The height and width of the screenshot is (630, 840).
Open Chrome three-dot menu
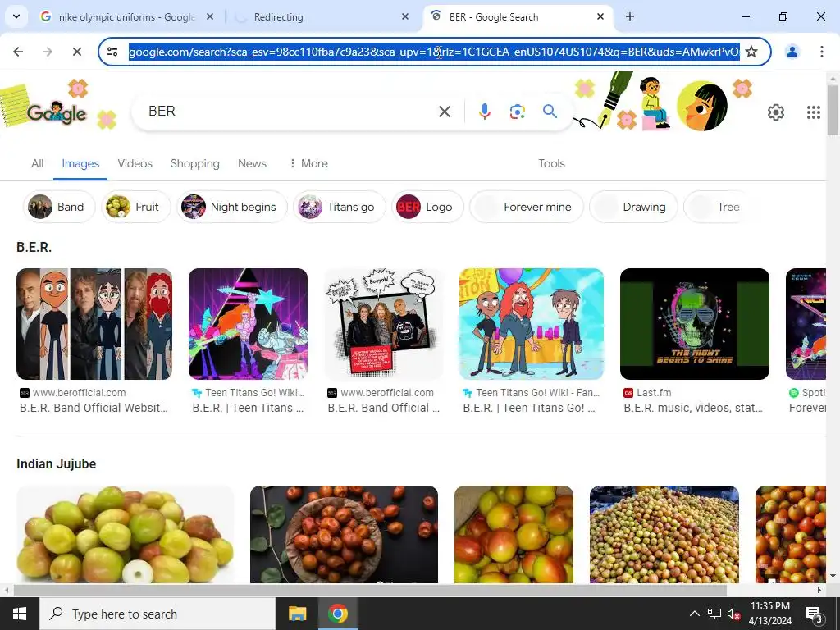[821, 52]
